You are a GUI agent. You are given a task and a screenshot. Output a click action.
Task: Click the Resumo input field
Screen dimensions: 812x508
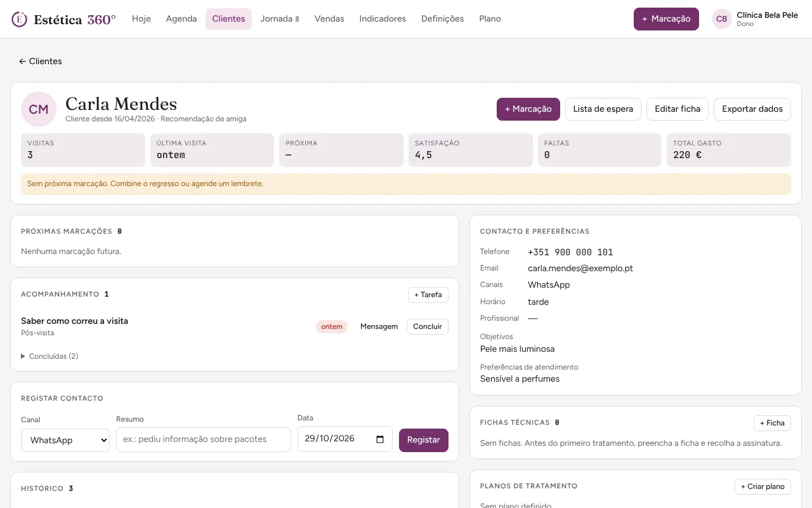204,439
